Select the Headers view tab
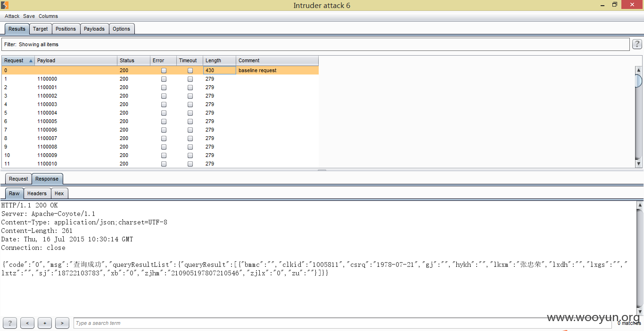 tap(37, 193)
